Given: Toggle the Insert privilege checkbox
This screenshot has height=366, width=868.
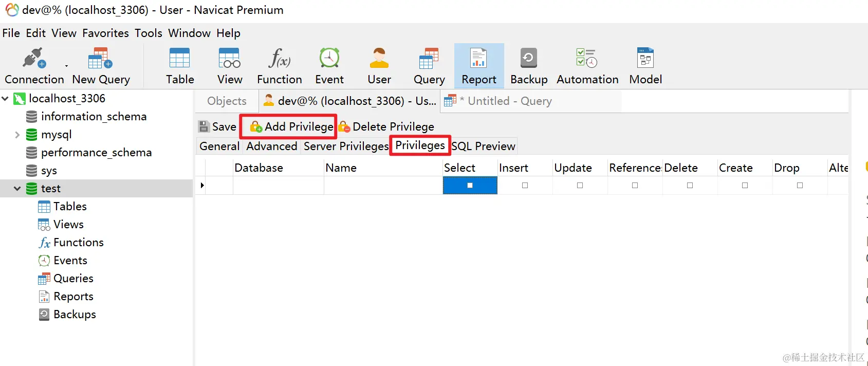Looking at the screenshot, I should [x=525, y=185].
